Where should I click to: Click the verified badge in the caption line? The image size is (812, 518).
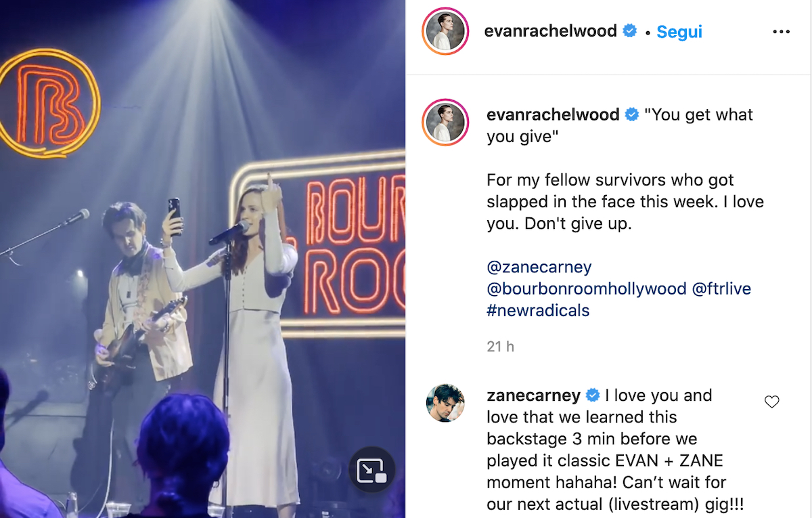point(632,115)
